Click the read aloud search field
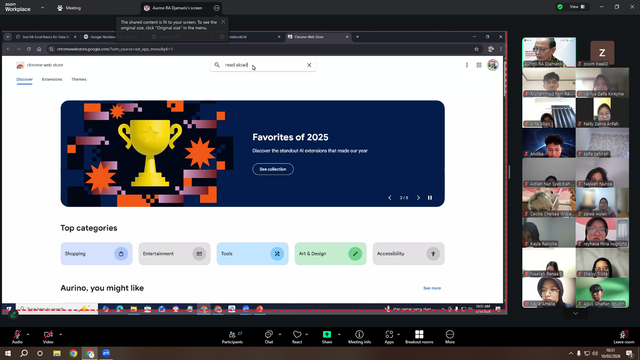The width and height of the screenshot is (640, 360). pyautogui.click(x=263, y=65)
